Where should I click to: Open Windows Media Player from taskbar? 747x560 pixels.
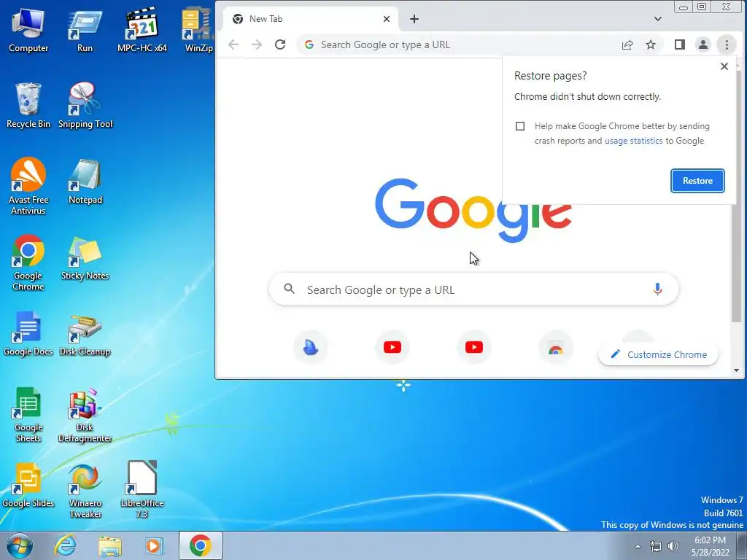(153, 545)
